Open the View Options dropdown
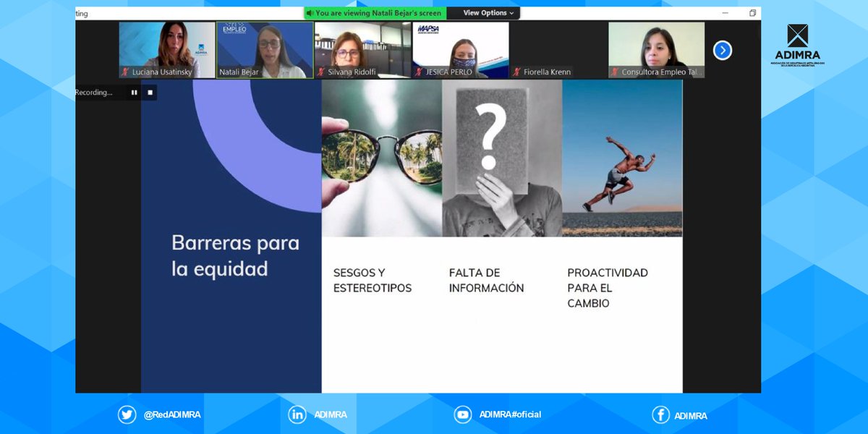Image resolution: width=868 pixels, height=434 pixels. [x=489, y=13]
